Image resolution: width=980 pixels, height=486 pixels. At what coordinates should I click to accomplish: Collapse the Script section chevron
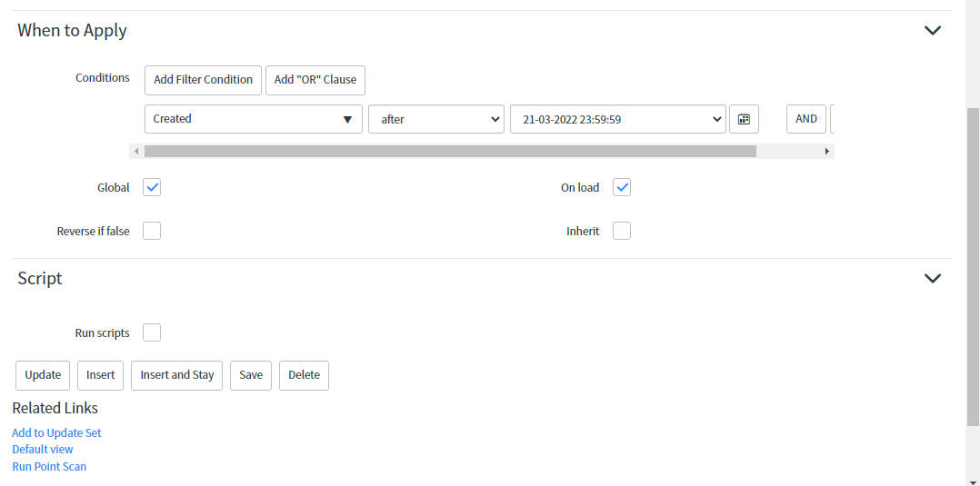click(933, 278)
